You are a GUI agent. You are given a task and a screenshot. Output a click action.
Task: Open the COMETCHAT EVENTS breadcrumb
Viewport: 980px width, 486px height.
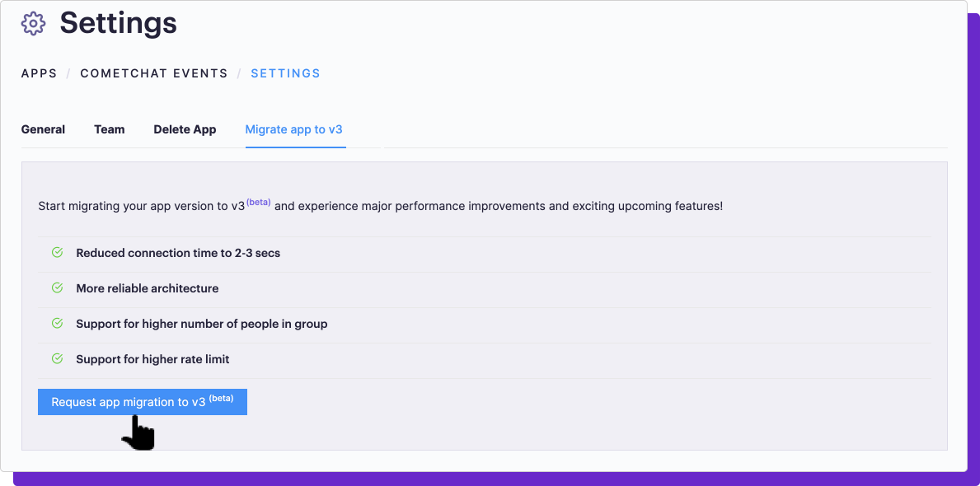coord(154,73)
